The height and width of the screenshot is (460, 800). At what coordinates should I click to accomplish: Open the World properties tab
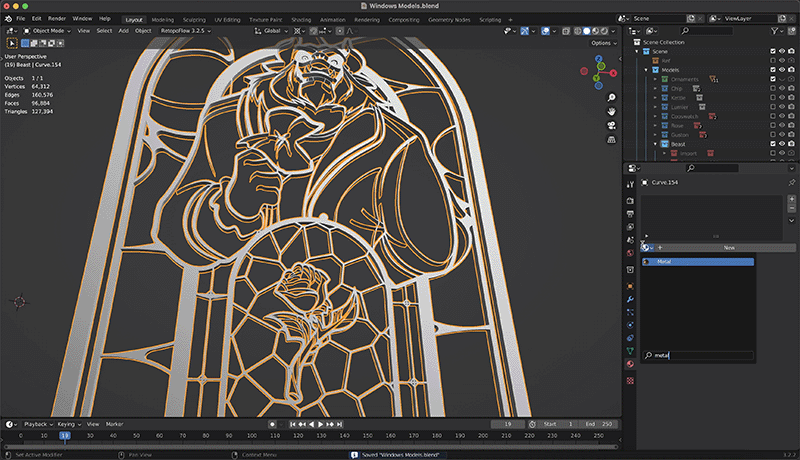630,253
